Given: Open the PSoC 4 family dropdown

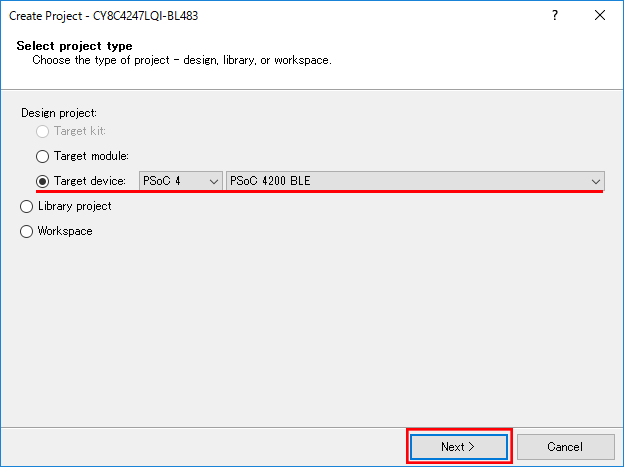Looking at the screenshot, I should tap(181, 181).
